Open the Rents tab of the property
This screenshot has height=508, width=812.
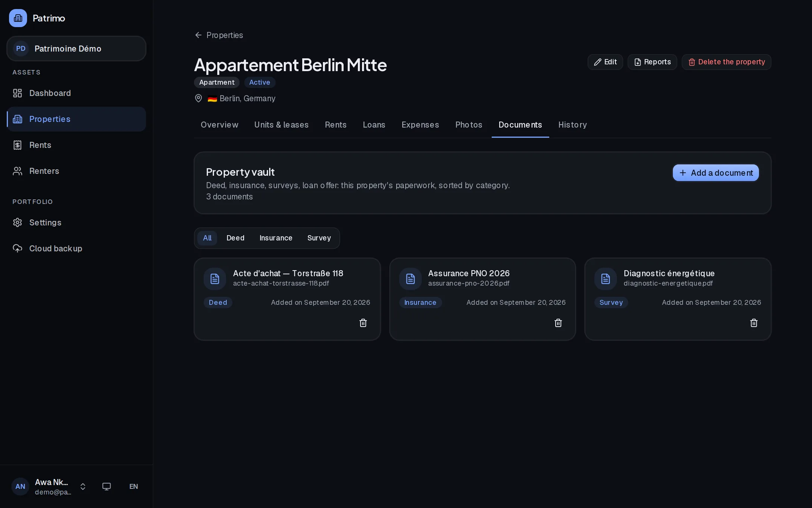click(x=336, y=125)
